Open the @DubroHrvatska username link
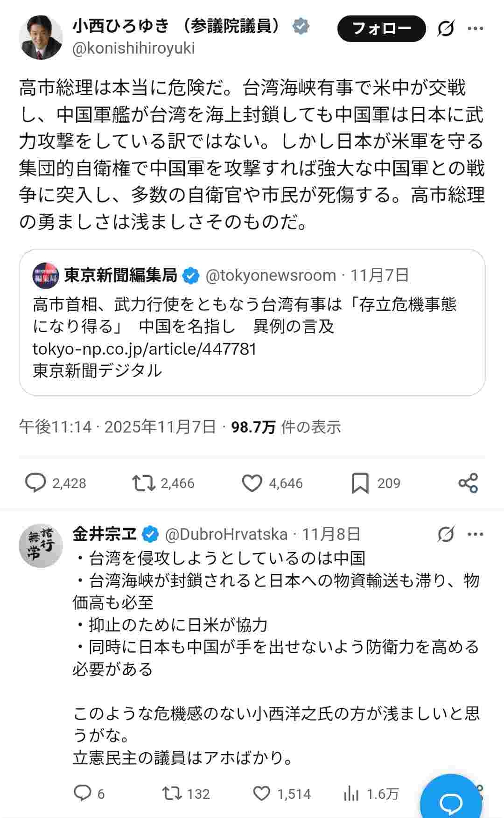504x818 pixels. [x=226, y=534]
